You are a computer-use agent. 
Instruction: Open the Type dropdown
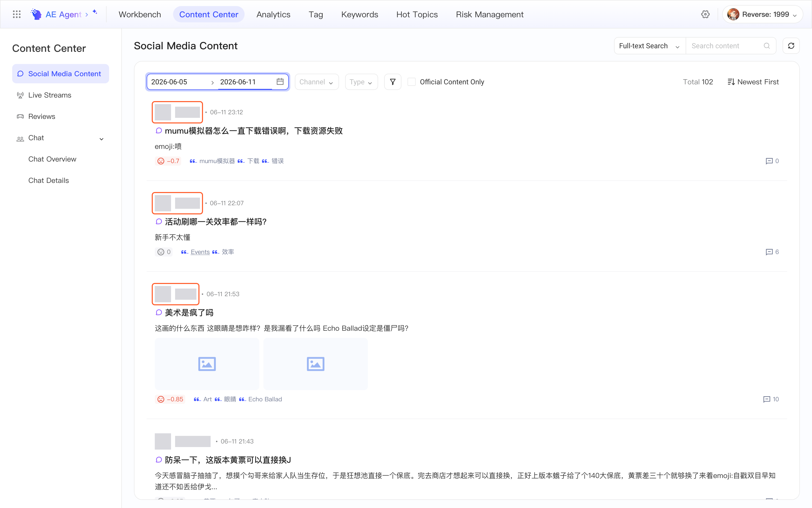(361, 82)
